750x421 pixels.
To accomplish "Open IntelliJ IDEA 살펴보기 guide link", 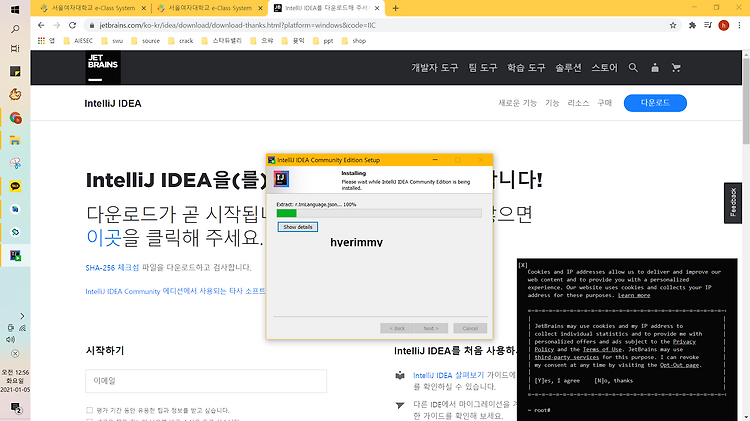I will [x=449, y=376].
